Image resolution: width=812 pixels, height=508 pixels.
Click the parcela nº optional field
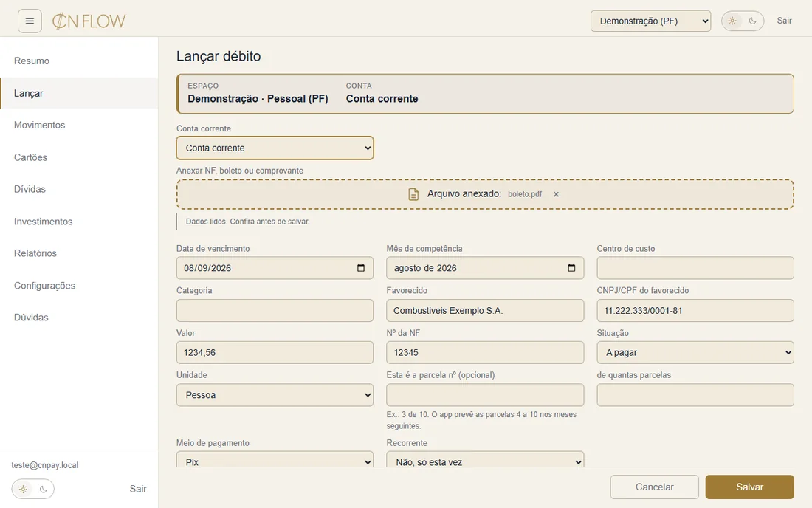click(485, 395)
